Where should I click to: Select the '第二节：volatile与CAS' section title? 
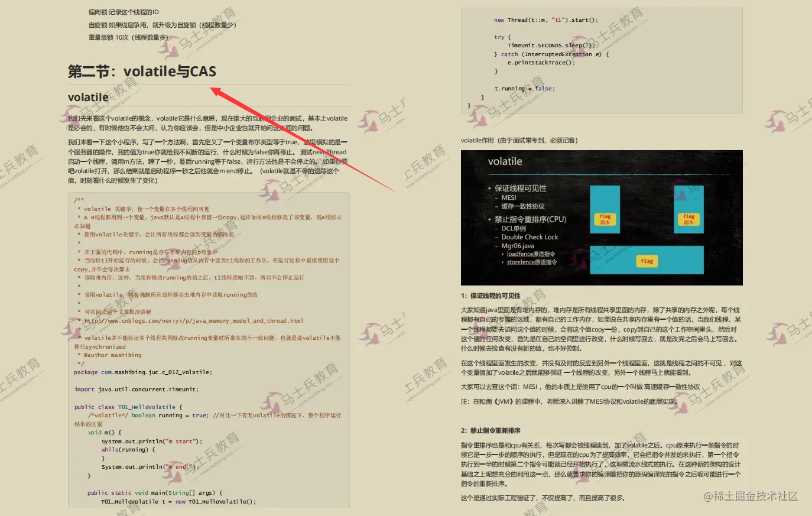(142, 71)
